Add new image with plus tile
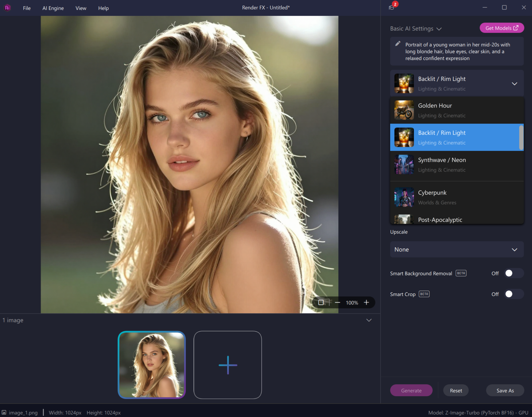 228,365
